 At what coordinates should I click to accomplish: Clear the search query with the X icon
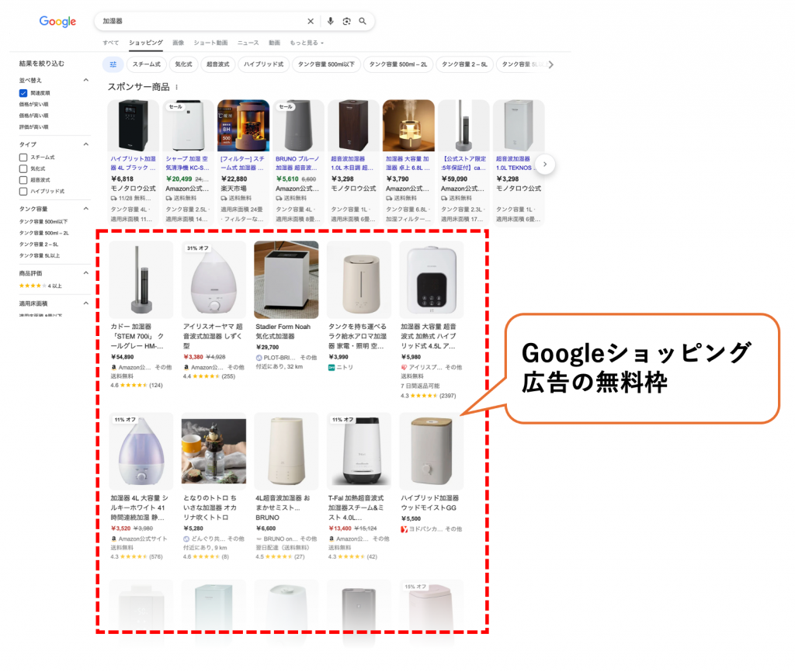[311, 21]
